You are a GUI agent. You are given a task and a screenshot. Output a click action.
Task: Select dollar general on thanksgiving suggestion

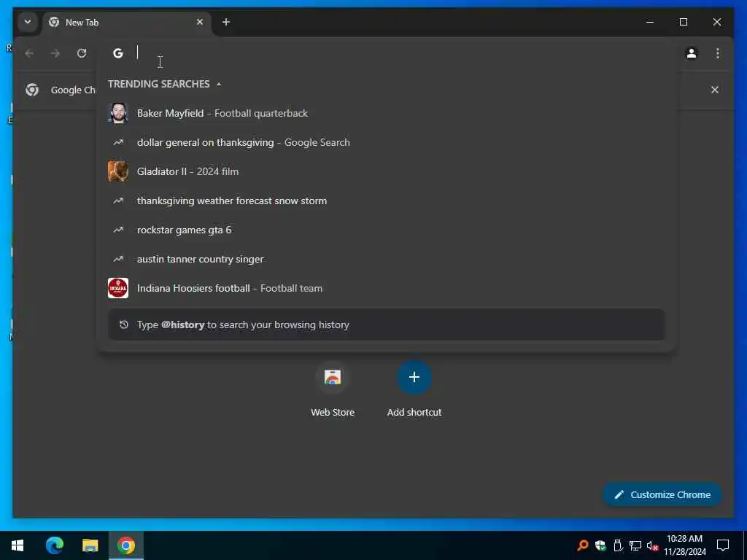[386, 142]
